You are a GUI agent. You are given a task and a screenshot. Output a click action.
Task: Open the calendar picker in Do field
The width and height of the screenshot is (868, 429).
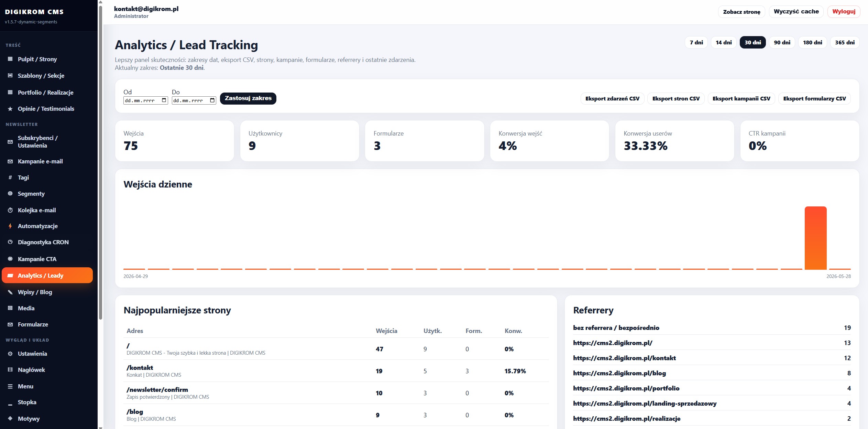[212, 100]
